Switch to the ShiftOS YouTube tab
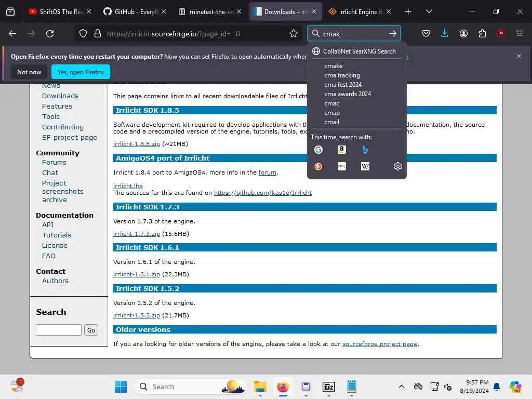The width and height of the screenshot is (532, 399). point(59,12)
